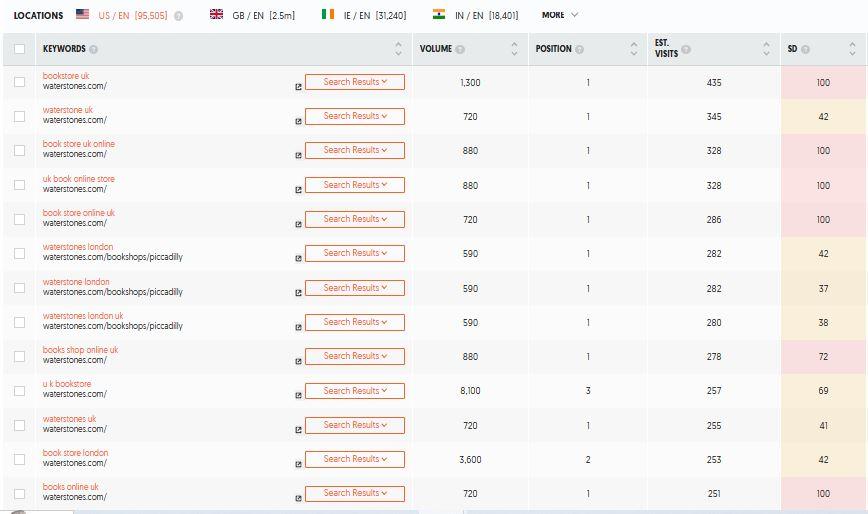Expand Search Results for bookstore uk
This screenshot has height=514, width=868.
coord(355,82)
